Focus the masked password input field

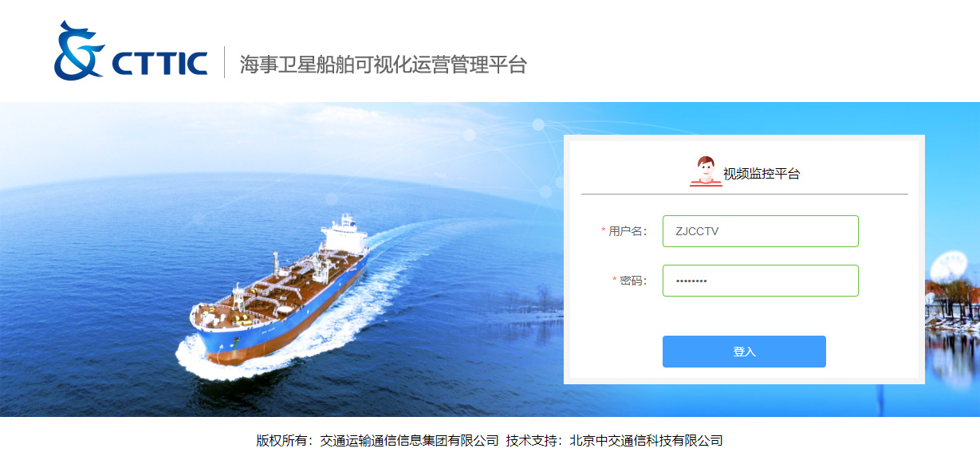coord(761,281)
